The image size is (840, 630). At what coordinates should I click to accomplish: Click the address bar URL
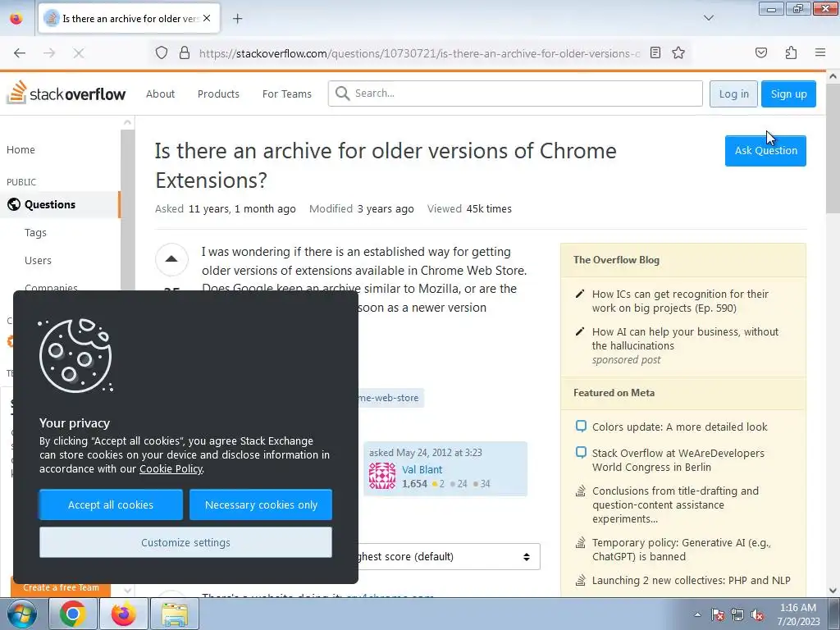pyautogui.click(x=419, y=53)
